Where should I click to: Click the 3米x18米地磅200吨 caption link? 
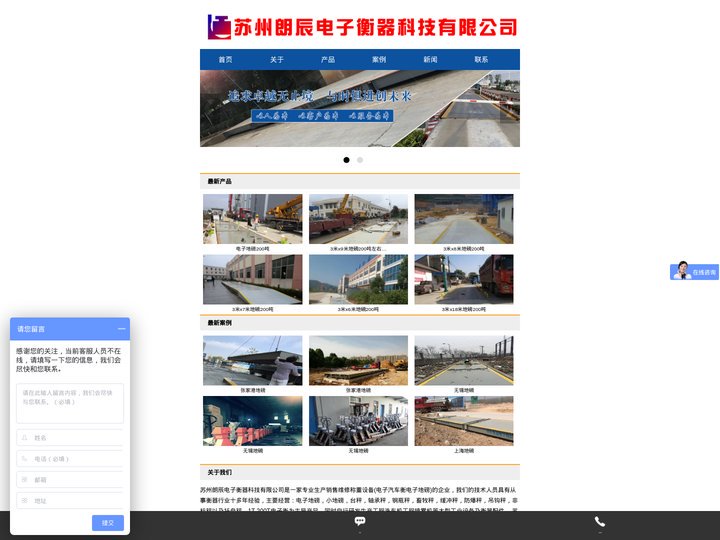pos(464,309)
